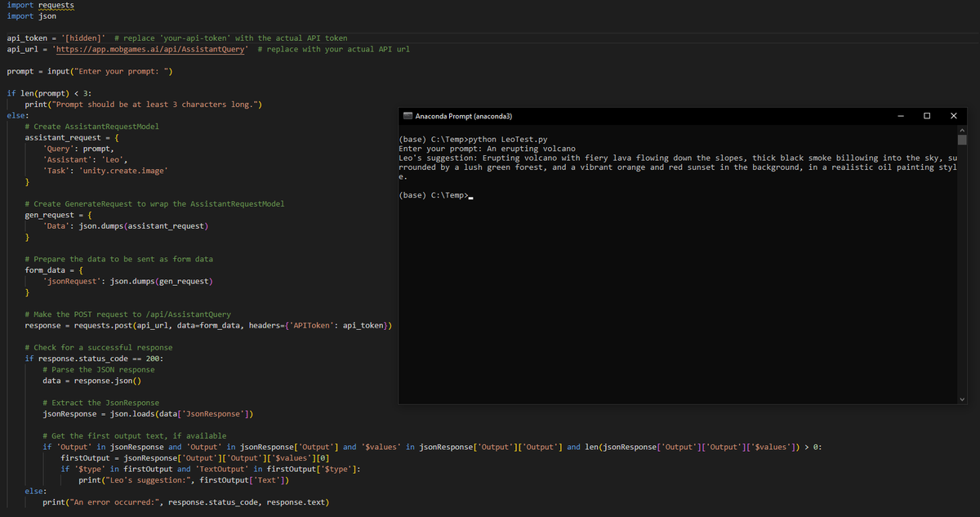Click the 'form_data = {' line
The height and width of the screenshot is (517, 980).
54,270
